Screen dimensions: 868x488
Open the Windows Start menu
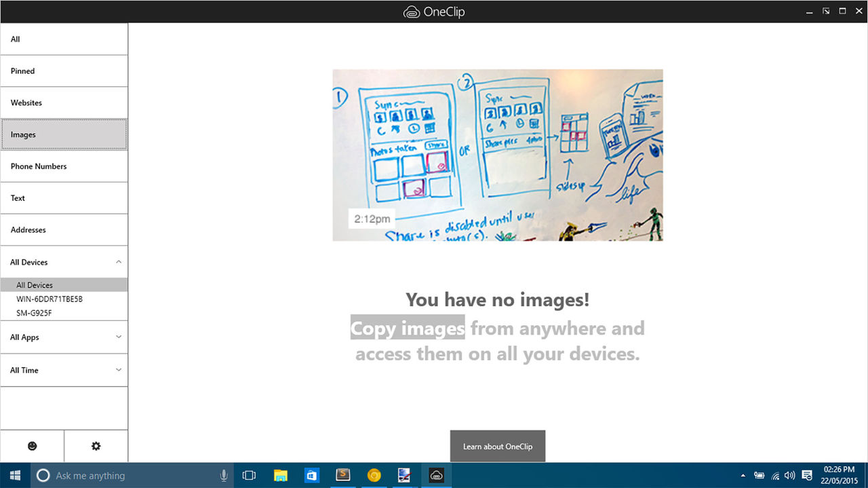tap(15, 475)
